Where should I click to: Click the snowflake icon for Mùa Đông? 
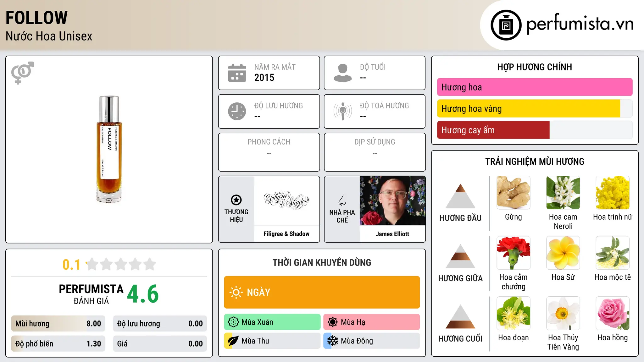[x=333, y=341]
